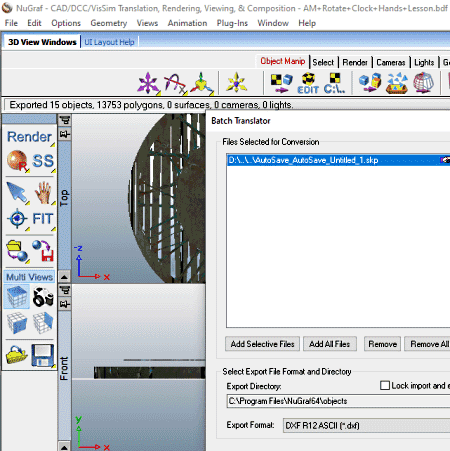This screenshot has width=450, height=451.
Task: Select the Object Manip toolbar tab
Action: pyautogui.click(x=282, y=61)
